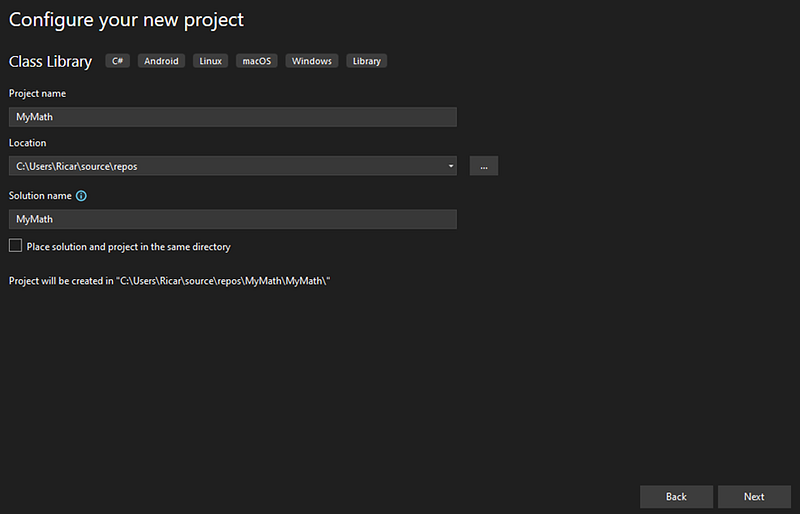Viewport: 800px width, 514px height.
Task: Enable Place solution and project in same directory
Action: 15,246
